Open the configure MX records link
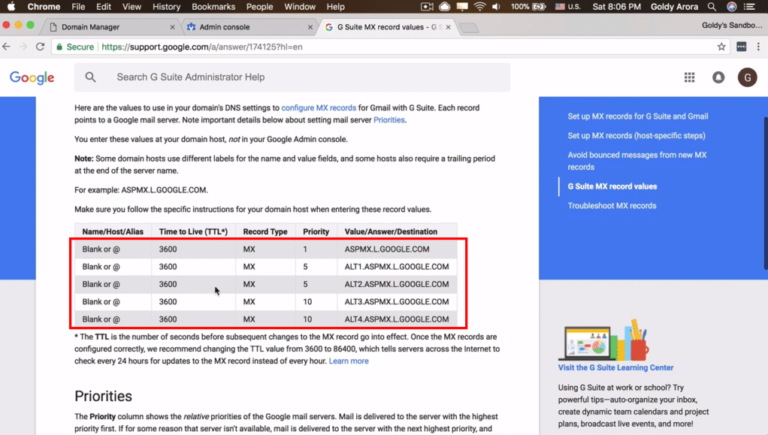Screen dimensions: 768x435 coord(318,108)
